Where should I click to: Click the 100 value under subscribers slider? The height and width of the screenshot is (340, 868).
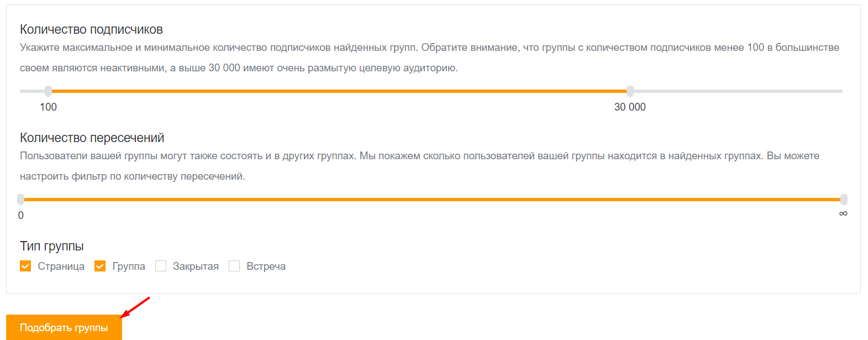49,107
